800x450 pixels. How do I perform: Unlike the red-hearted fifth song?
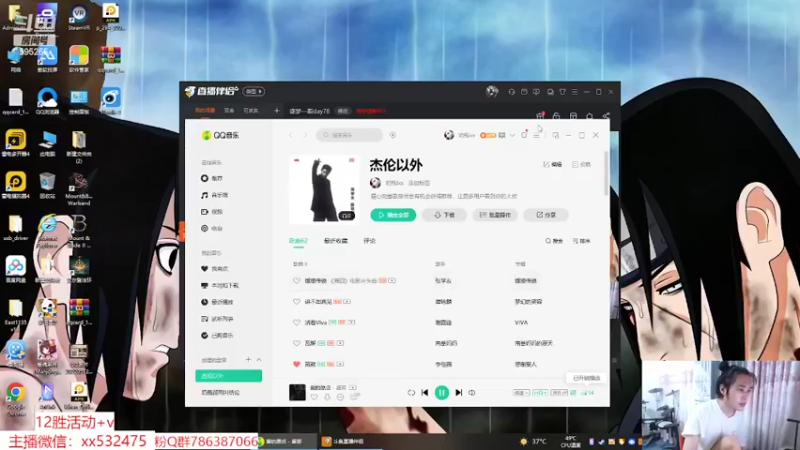click(296, 364)
